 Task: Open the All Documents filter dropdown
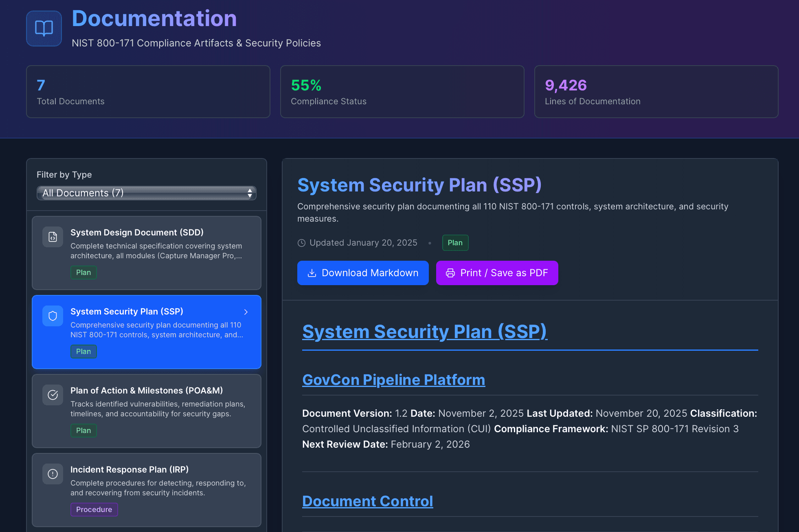click(146, 193)
